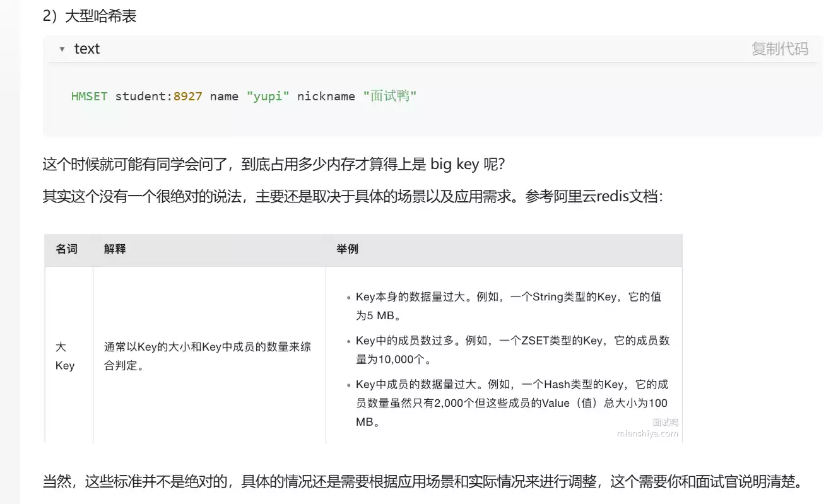831x504 pixels.
Task: Click the "面试鸭" string in code
Action: tap(390, 97)
